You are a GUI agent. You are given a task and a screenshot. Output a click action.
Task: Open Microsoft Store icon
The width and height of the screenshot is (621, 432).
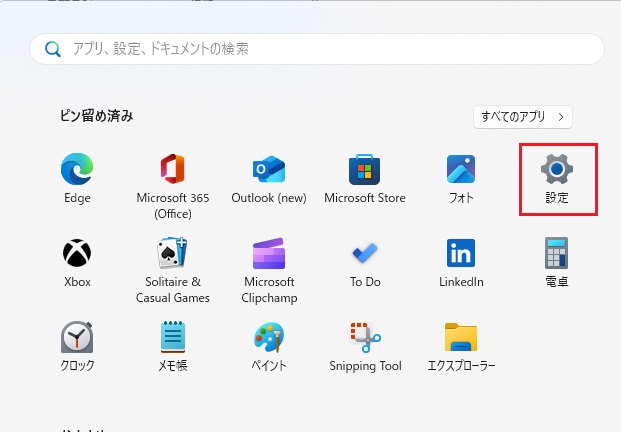[x=364, y=169]
